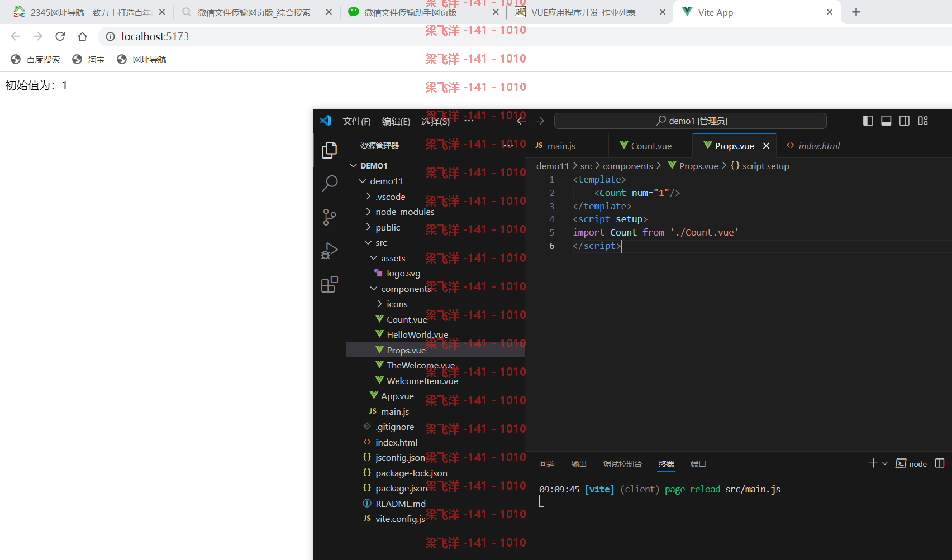Switch to the 输出 panel tab
The width and height of the screenshot is (952, 560).
tap(579, 464)
